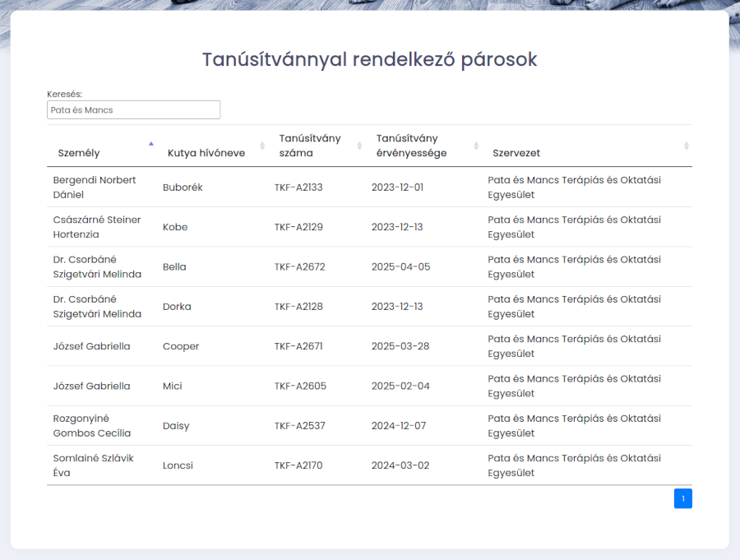Click validity date 2024-03-02
The image size is (740, 560).
(400, 465)
